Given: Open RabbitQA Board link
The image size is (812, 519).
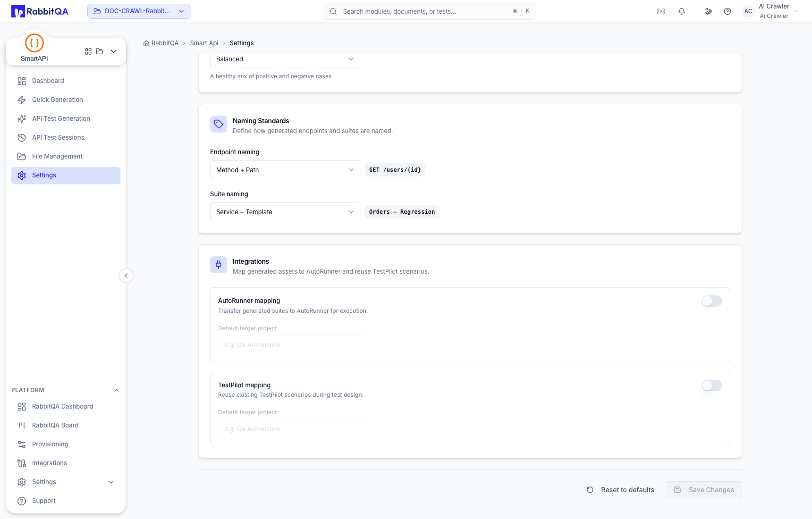Looking at the screenshot, I should [66, 426].
